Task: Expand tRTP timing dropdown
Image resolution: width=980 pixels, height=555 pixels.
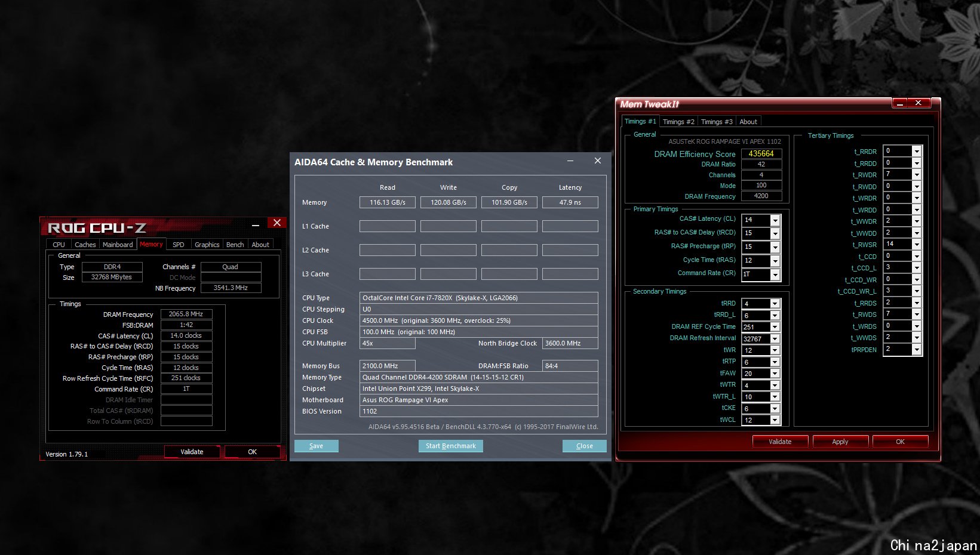Action: [x=775, y=362]
